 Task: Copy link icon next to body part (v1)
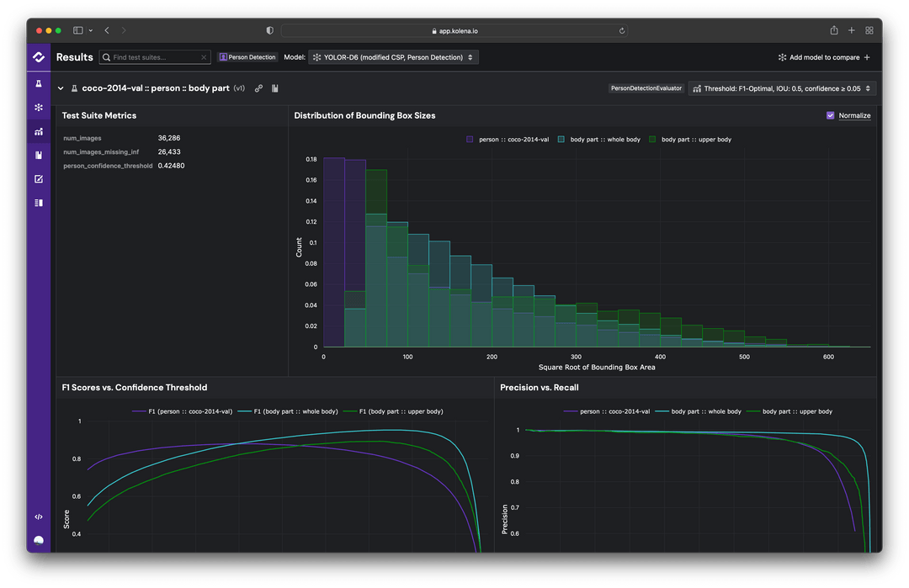[x=258, y=88]
